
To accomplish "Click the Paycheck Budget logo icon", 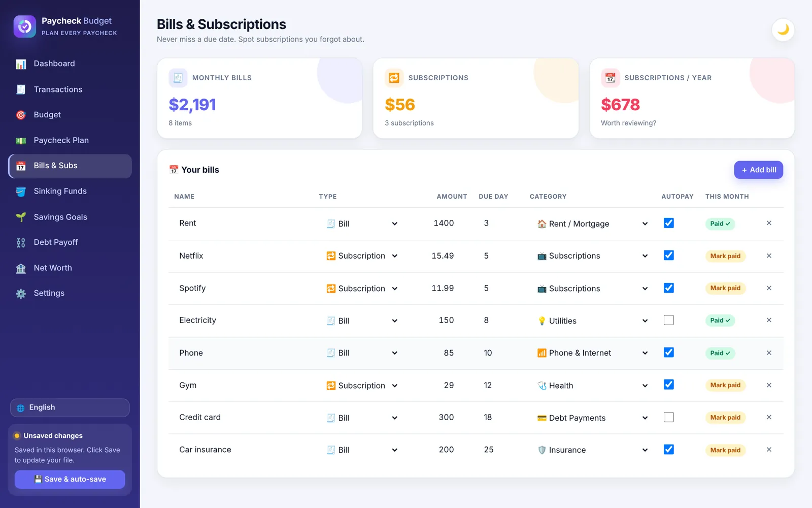I will point(24,26).
